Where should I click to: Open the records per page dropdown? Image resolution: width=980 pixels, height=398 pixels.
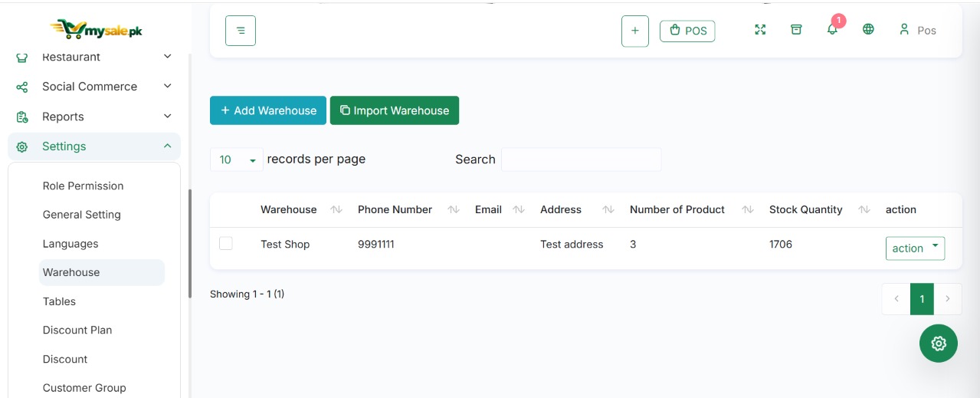237,160
